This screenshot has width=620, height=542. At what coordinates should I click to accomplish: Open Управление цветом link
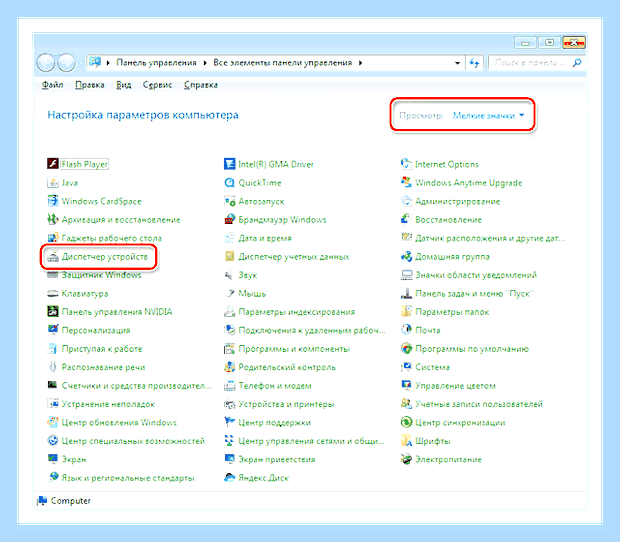coord(455,386)
